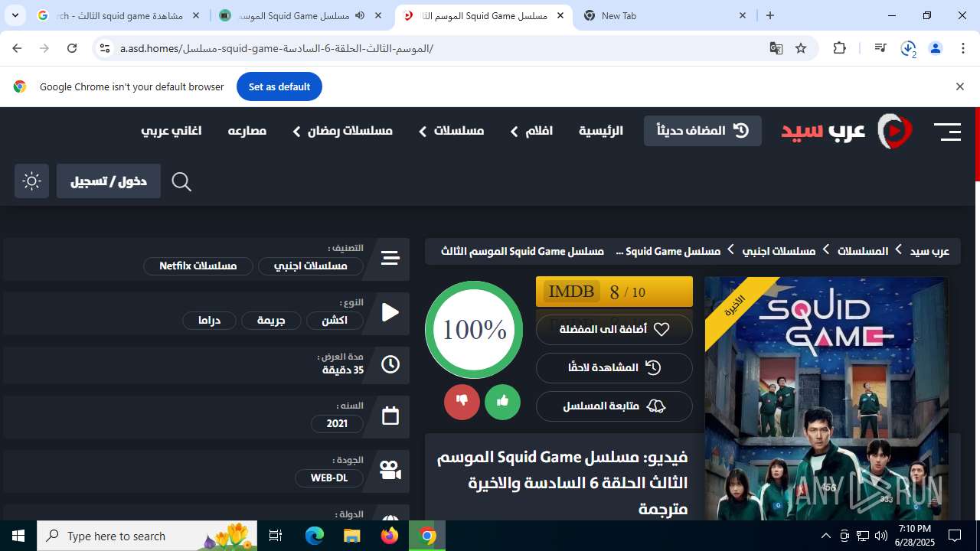980x551 pixels.
Task: Switch to the Google search squid game tab
Action: point(119,15)
